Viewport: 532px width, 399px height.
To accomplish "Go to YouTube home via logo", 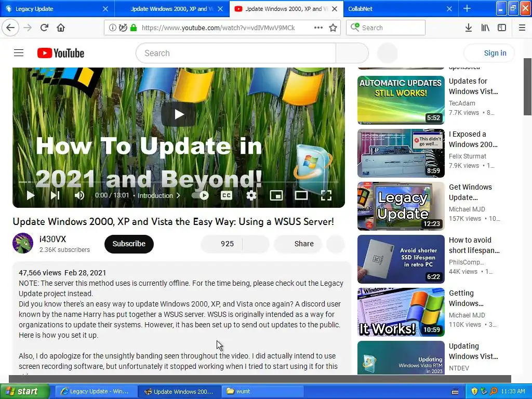I will [61, 53].
